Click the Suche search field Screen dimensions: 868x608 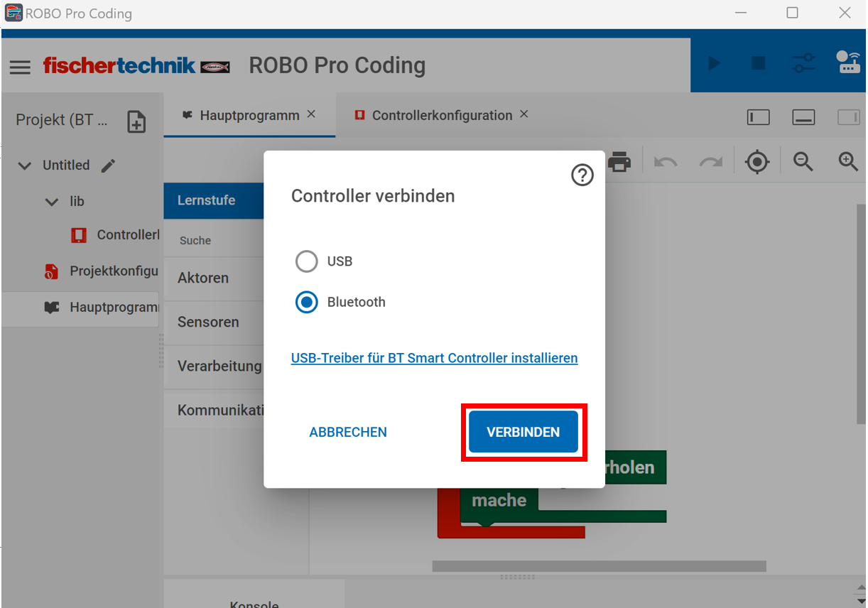(x=214, y=241)
